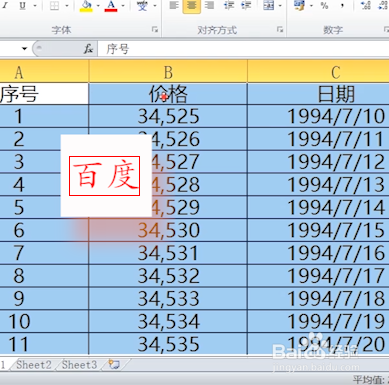Apply red font color
Viewport: 389px width, 385px height.
(x=111, y=6)
